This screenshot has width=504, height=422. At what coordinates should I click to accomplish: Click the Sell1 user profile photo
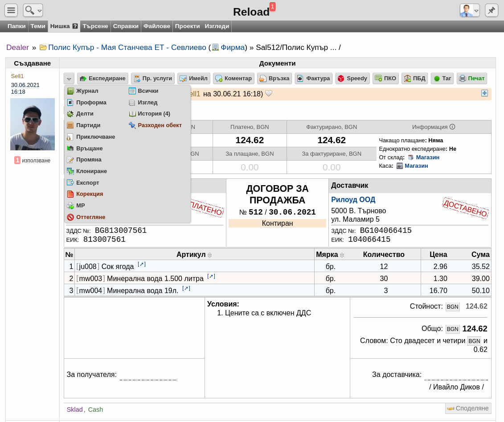tap(33, 124)
